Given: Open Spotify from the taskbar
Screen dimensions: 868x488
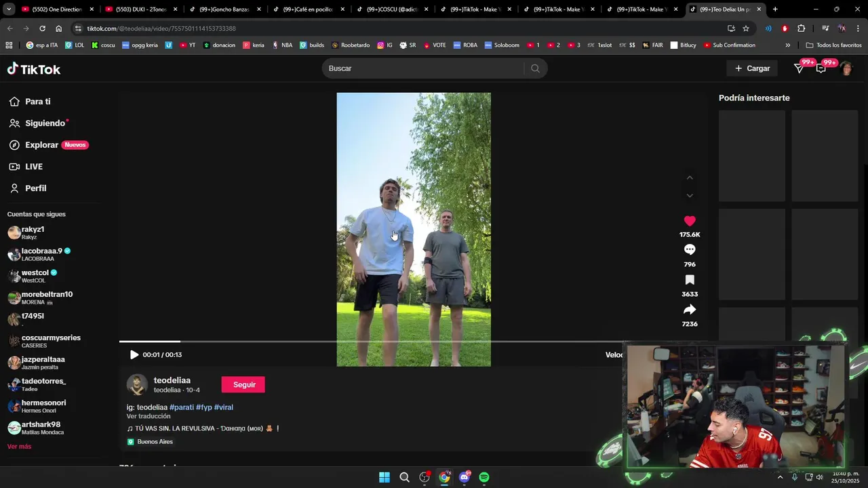Looking at the screenshot, I should pyautogui.click(x=484, y=477).
